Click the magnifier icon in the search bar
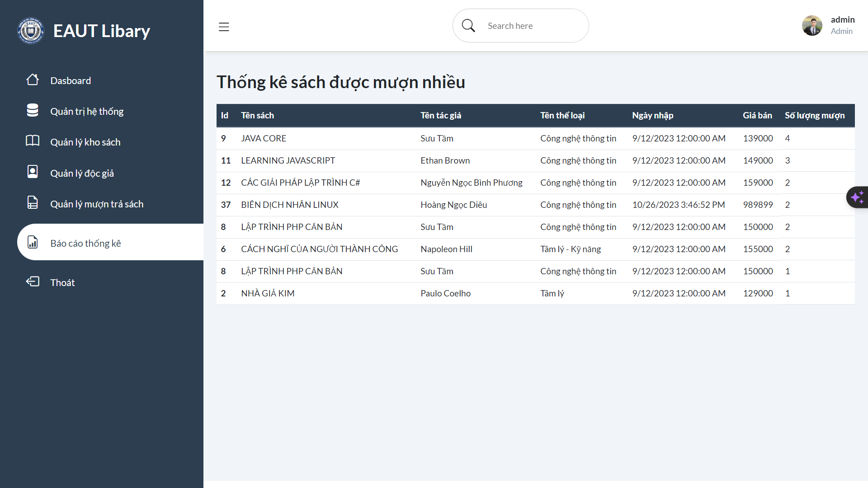Viewport: 868px width, 488px height. [x=468, y=25]
